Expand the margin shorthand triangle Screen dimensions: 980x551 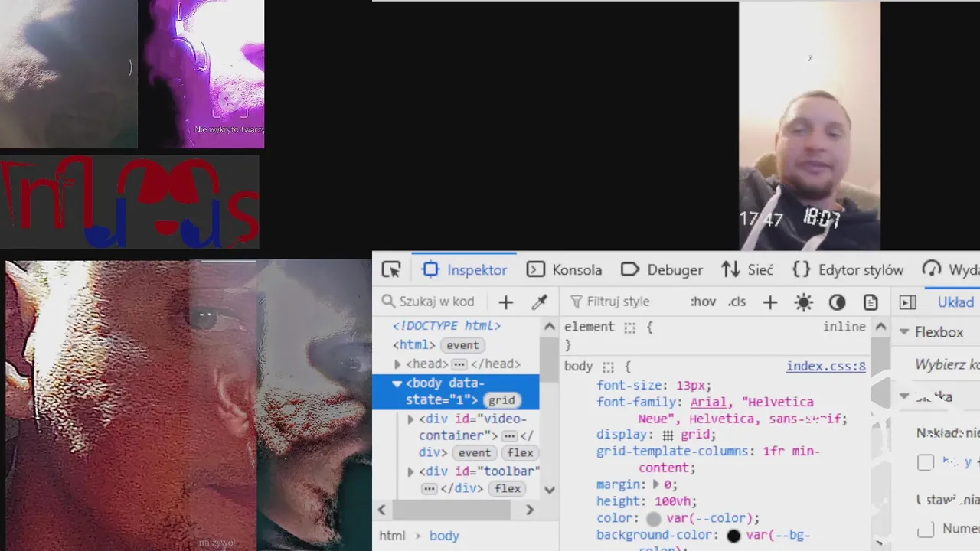coord(656,484)
